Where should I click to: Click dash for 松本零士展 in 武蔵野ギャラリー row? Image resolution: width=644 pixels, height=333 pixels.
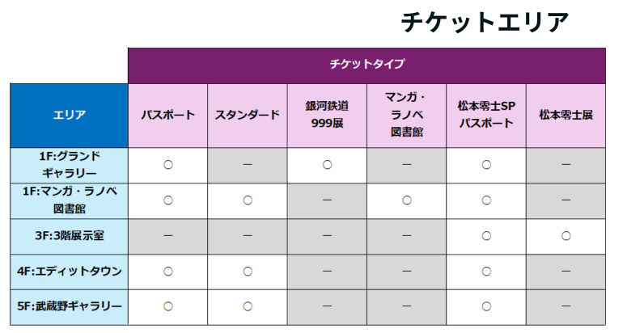click(566, 306)
